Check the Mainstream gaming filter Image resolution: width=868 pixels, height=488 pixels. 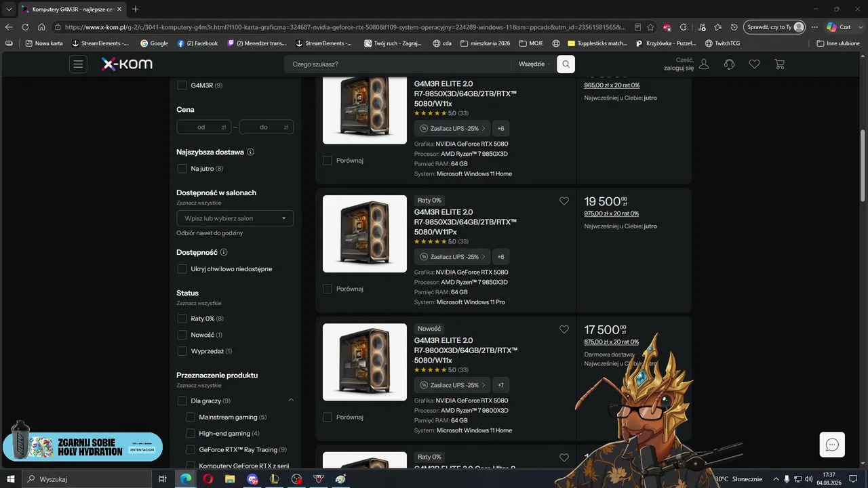(x=190, y=417)
